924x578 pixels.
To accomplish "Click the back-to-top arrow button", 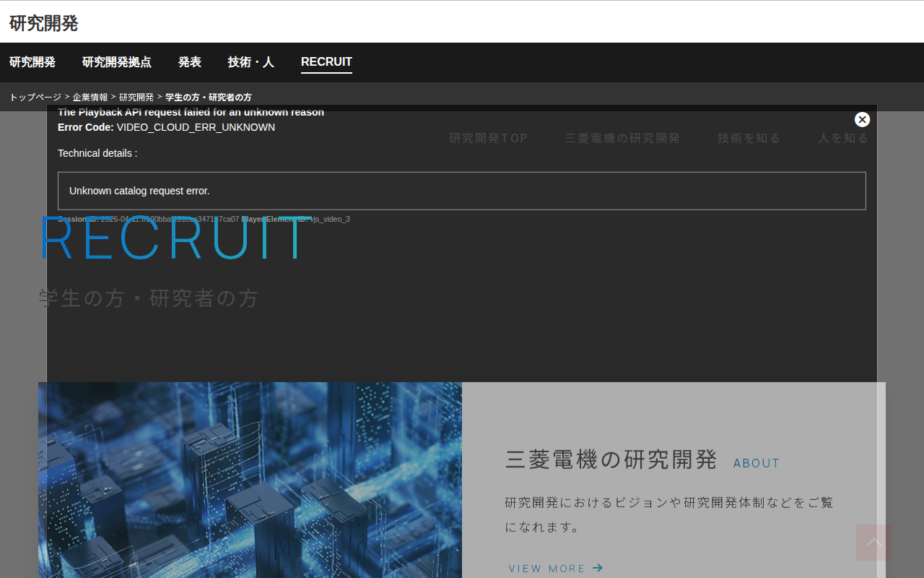I will point(874,543).
